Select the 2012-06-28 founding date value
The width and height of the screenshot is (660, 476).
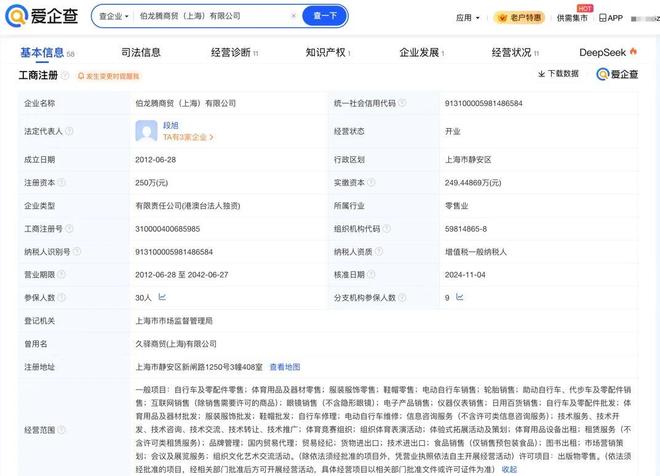[x=155, y=160]
